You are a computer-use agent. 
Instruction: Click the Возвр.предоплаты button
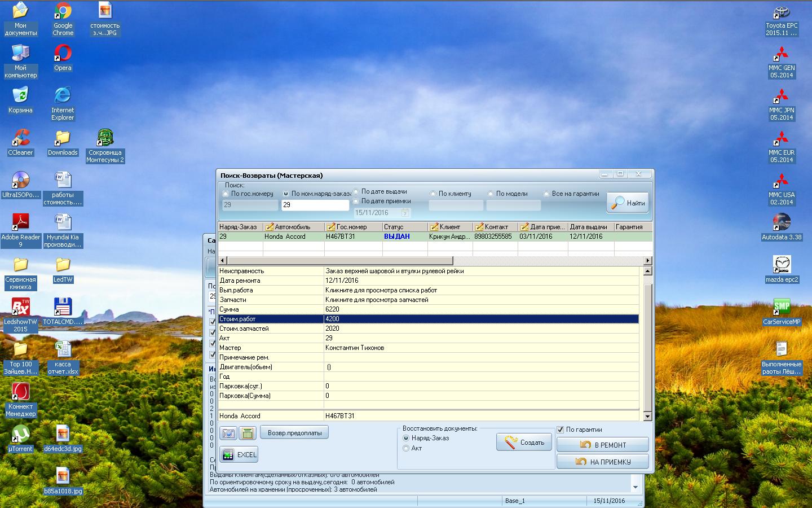(294, 433)
